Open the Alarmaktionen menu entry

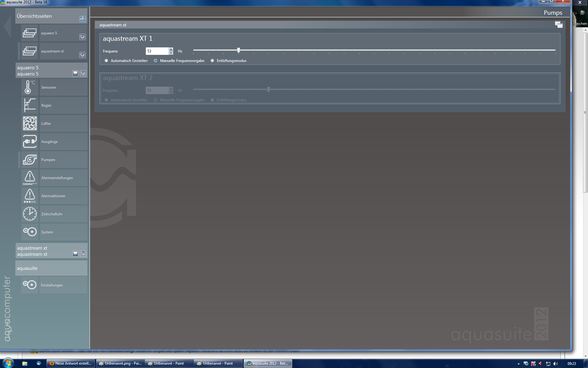click(53, 196)
